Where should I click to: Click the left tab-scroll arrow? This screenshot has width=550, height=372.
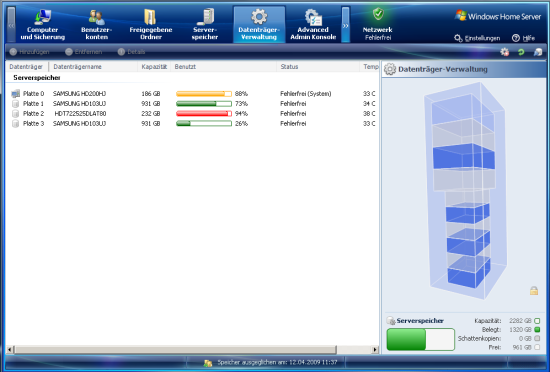click(11, 25)
